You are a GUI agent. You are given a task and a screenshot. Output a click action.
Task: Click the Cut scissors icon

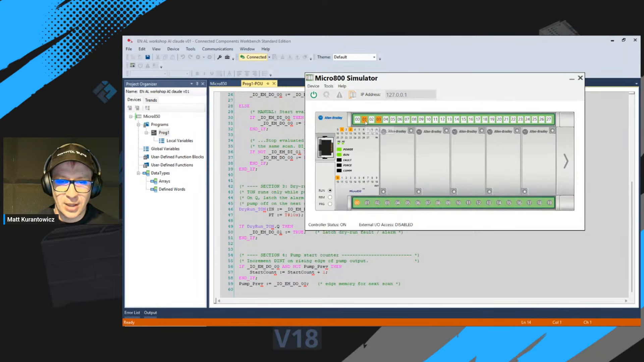point(158,57)
